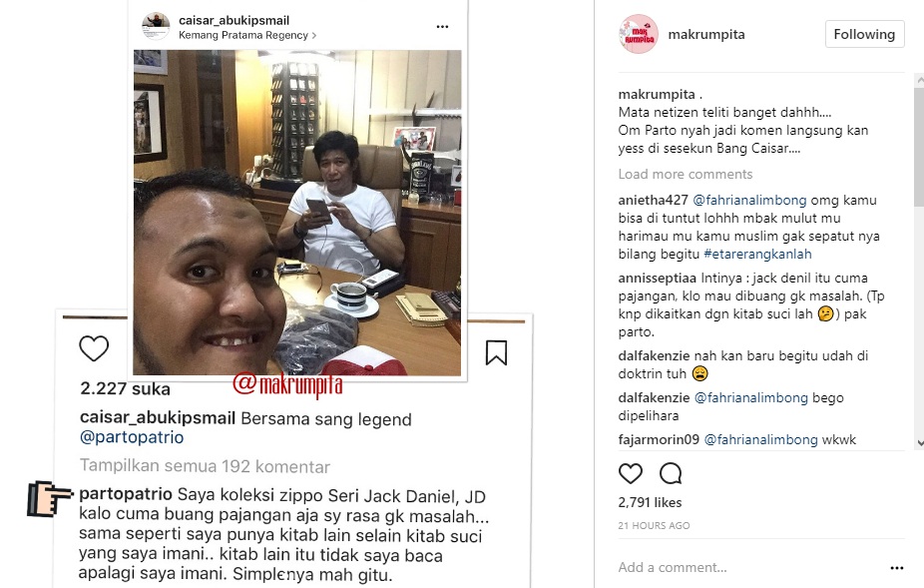Expand Load more comments

(x=686, y=174)
